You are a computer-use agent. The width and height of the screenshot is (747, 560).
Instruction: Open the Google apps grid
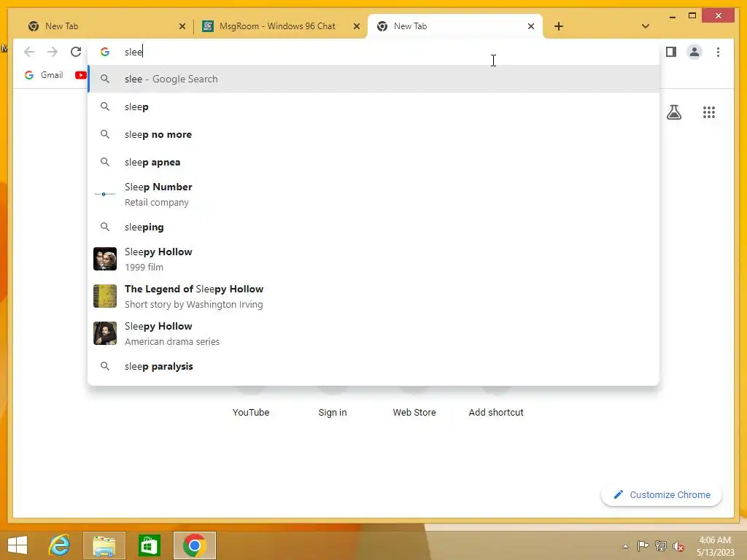pos(709,112)
